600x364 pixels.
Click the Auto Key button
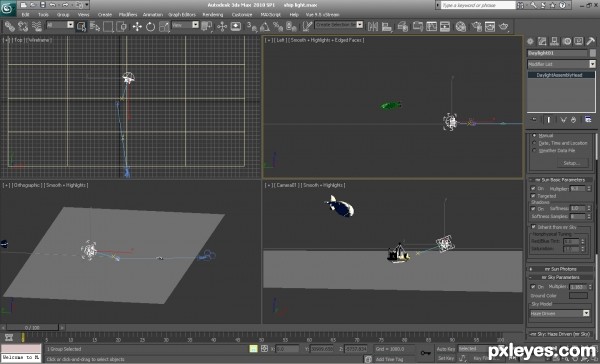(x=446, y=349)
